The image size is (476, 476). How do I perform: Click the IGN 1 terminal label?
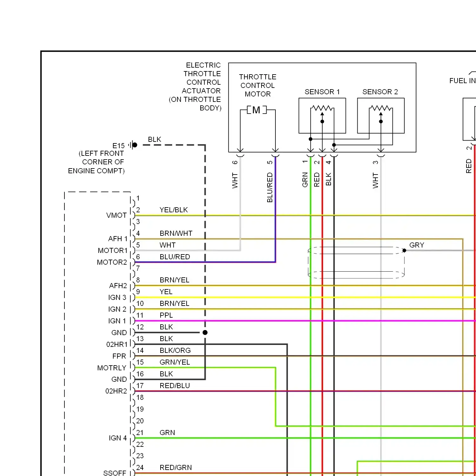[x=117, y=321]
